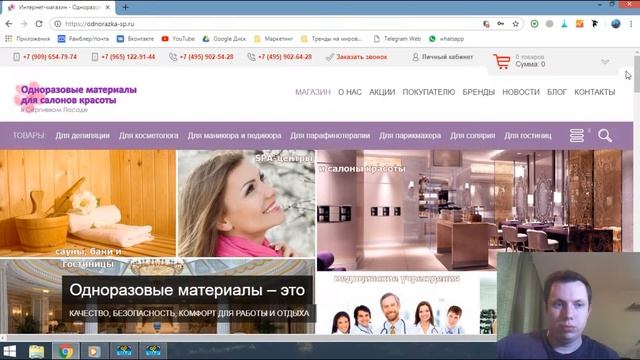Click the browser forward arrow
Screen dimensions: 640x360
(24, 24)
